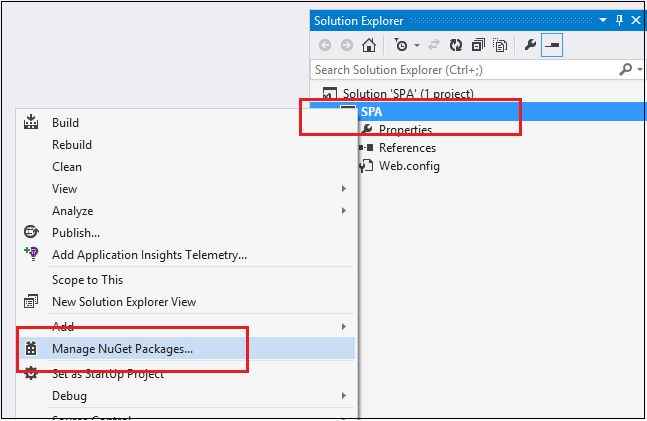The height and width of the screenshot is (421, 647).
Task: Click the Back navigation arrow in Solution Explorer
Action: 325,45
